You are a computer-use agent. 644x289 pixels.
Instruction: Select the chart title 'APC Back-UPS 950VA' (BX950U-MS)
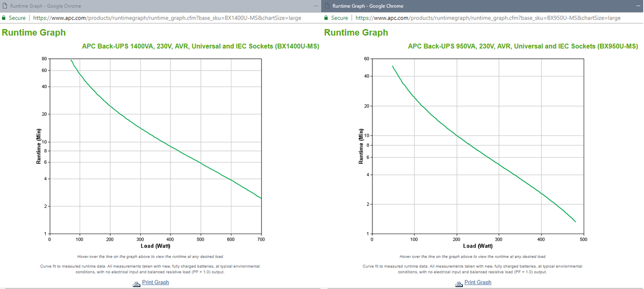(x=523, y=46)
